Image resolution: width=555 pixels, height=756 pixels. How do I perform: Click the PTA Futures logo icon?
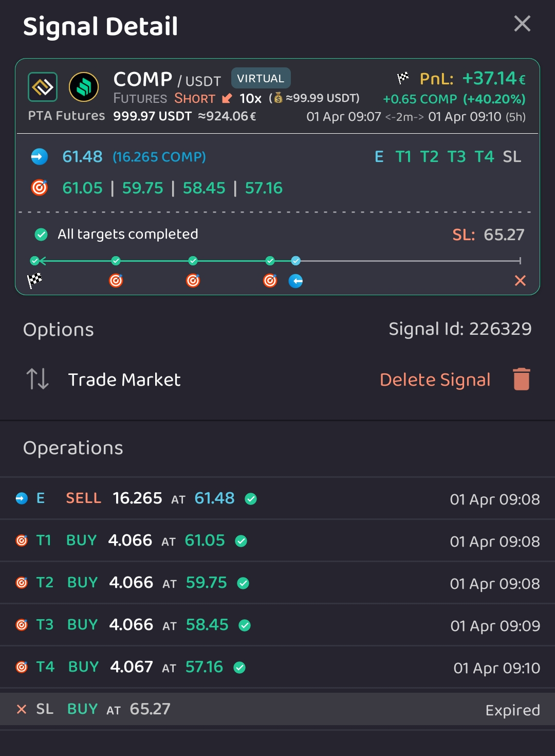tap(43, 87)
